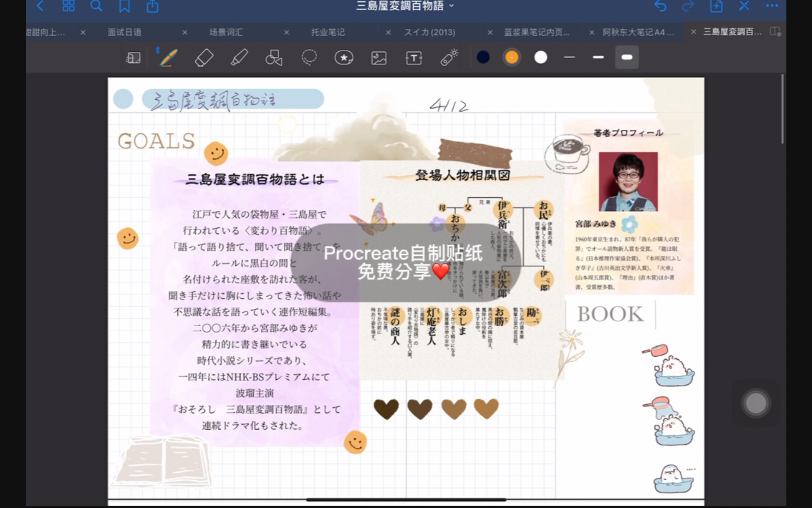
Task: Open the Elements sticker tool
Action: tap(344, 58)
